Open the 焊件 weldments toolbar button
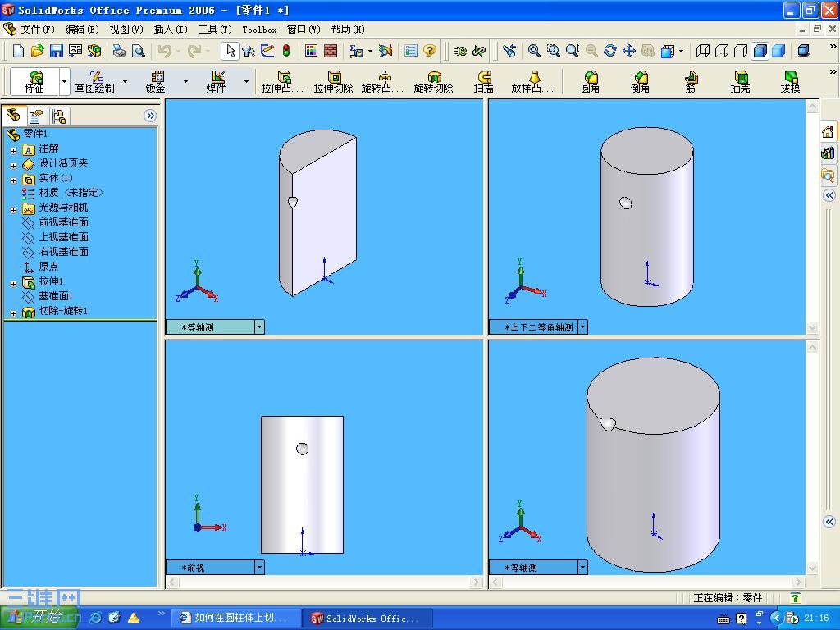This screenshot has width=840, height=630. click(x=216, y=81)
